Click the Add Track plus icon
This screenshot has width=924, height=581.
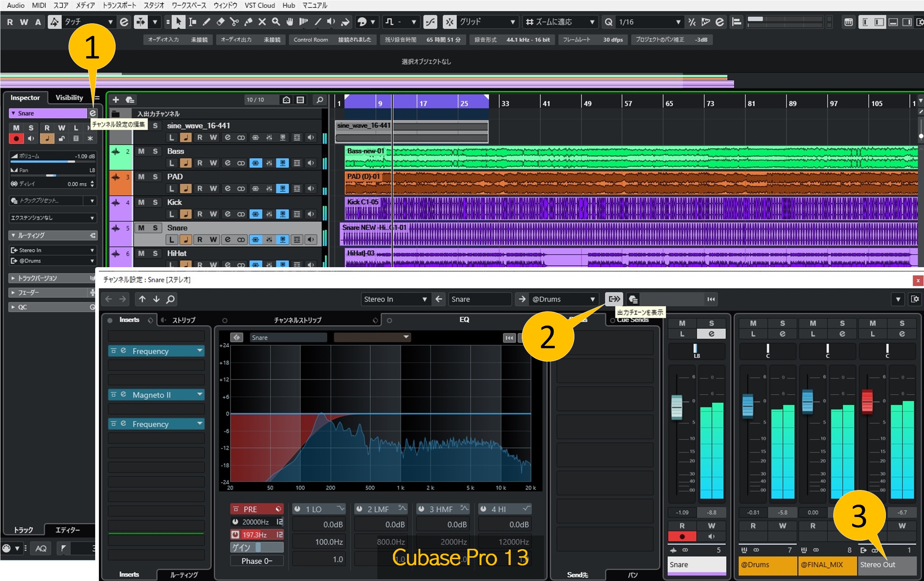[116, 100]
